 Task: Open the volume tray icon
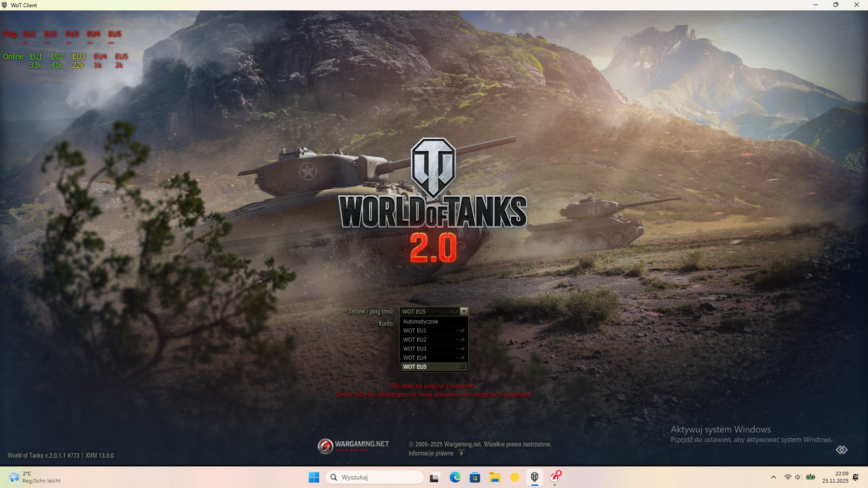point(798,477)
